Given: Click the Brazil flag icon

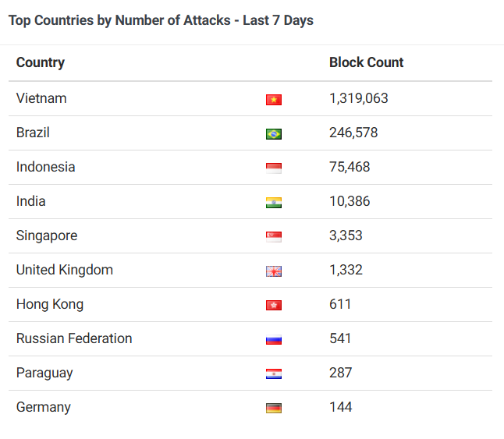Looking at the screenshot, I should [273, 134].
